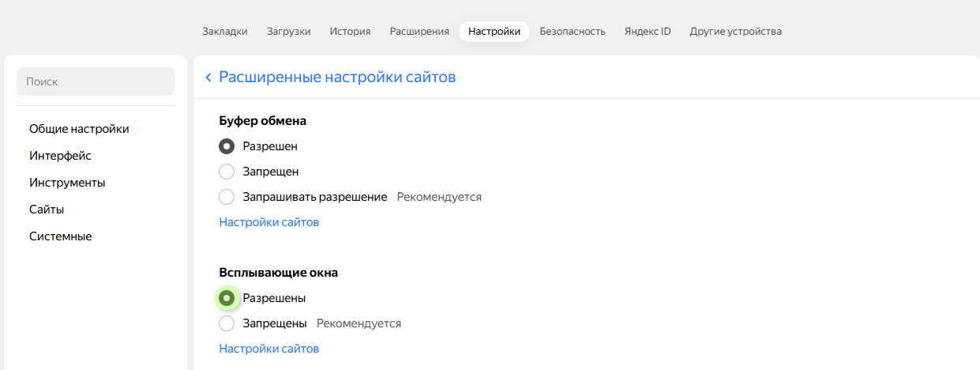The image size is (980, 370).
Task: Click the Поиск settings search field
Action: pos(96,81)
